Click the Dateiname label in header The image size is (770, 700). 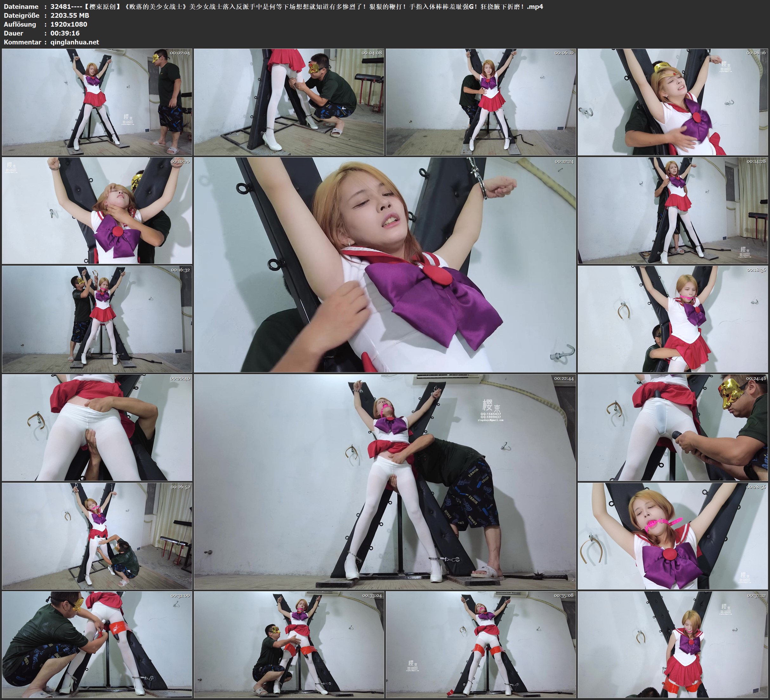coord(21,6)
